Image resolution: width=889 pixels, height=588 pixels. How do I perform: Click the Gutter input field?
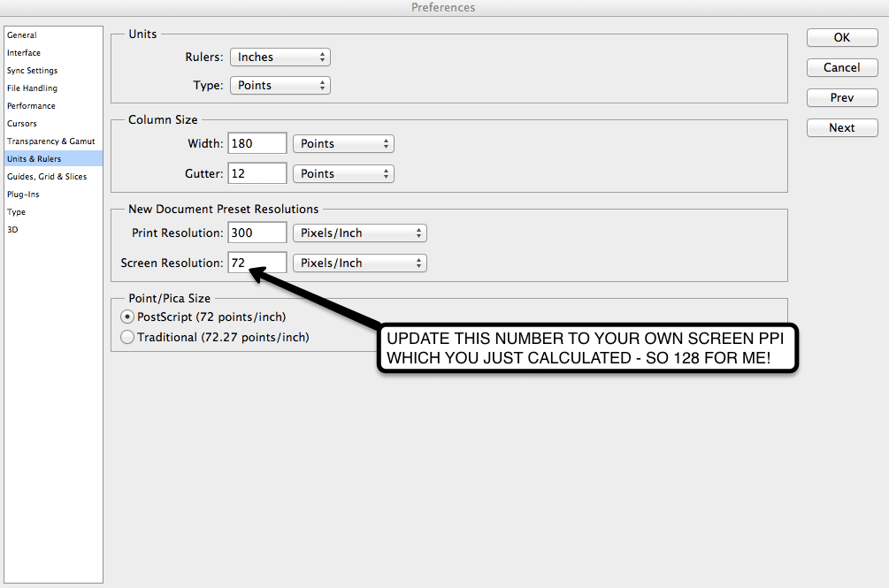pos(257,173)
